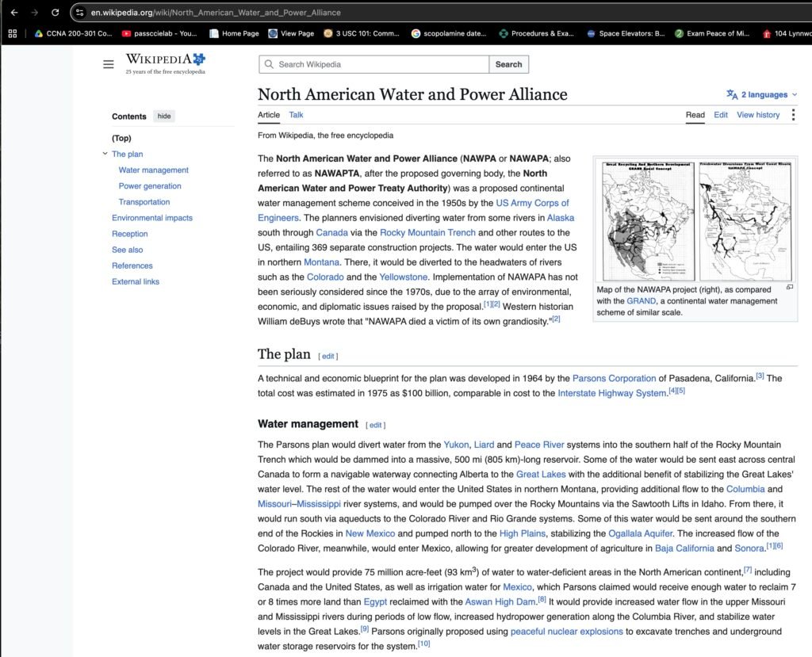The width and height of the screenshot is (812, 657).
Task: Open the Yellowstone link
Action: click(x=404, y=277)
